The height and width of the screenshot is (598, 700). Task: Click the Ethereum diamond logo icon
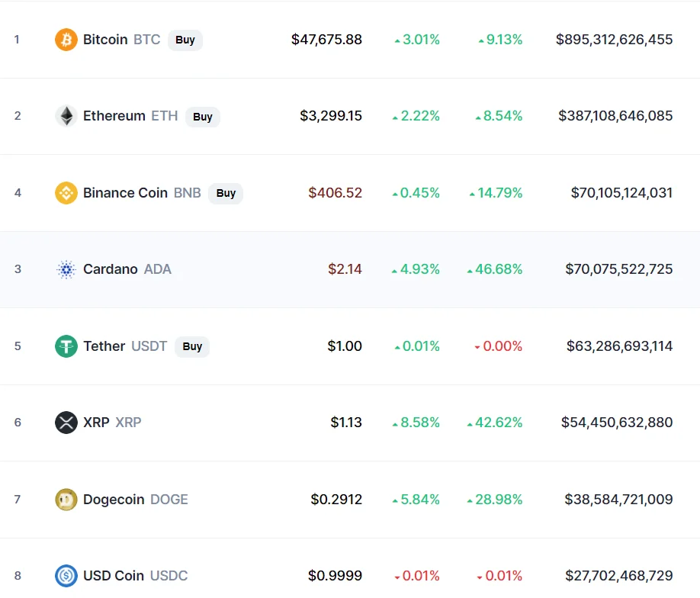click(66, 116)
